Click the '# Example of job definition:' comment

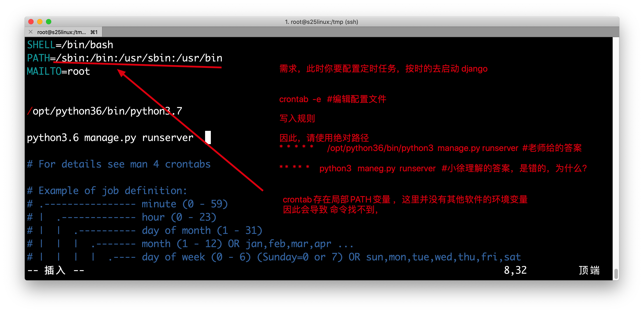(x=107, y=191)
